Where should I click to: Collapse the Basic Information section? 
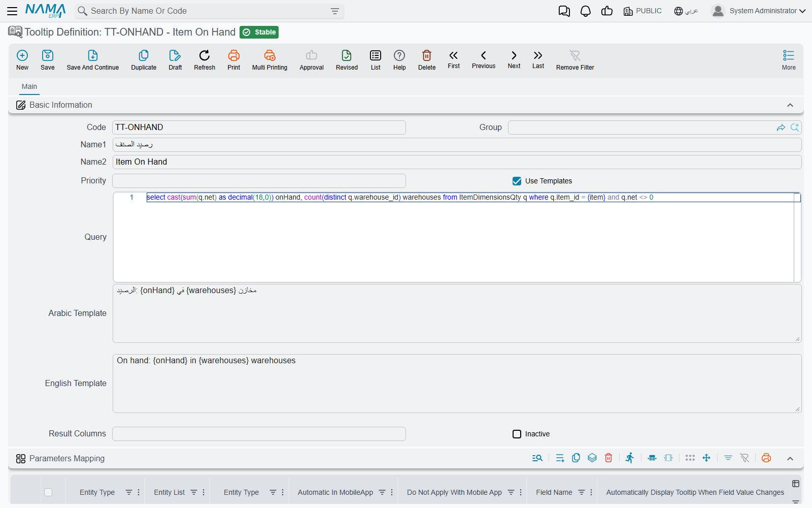coord(790,105)
